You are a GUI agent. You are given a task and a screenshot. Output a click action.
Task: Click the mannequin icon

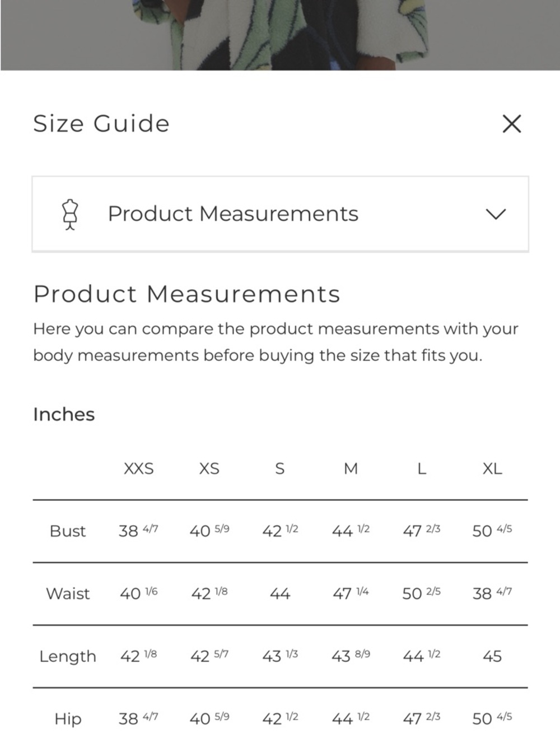point(70,214)
